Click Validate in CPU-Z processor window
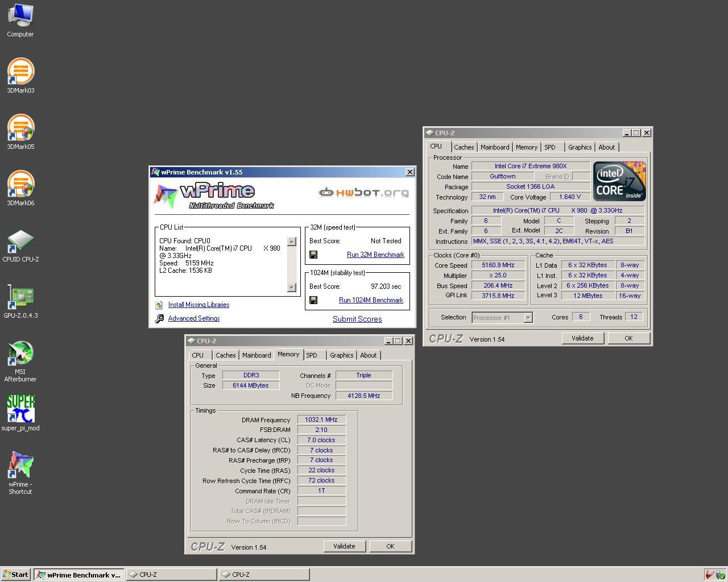The image size is (728, 582). [x=582, y=338]
